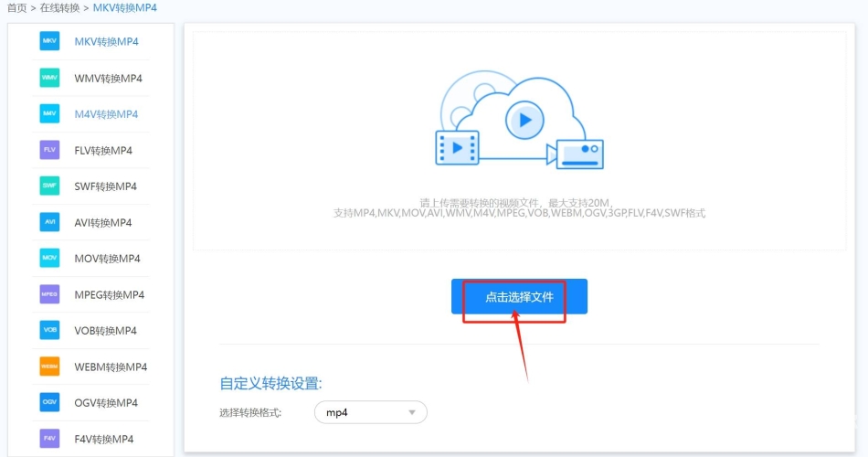The height and width of the screenshot is (457, 868).
Task: Click the M4V format icon in sidebar
Action: pyautogui.click(x=49, y=113)
